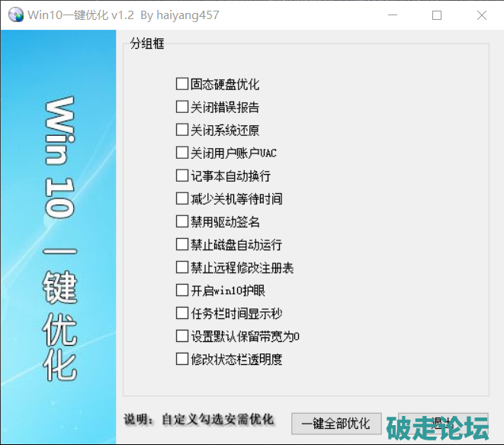Tick 修改状态栏透明度 option
504x445 pixels.
[x=182, y=359]
